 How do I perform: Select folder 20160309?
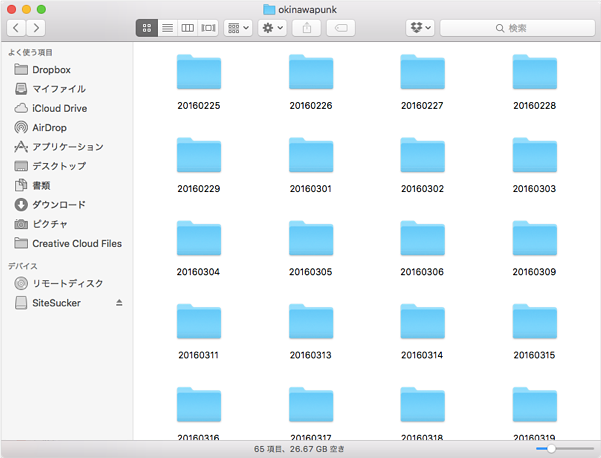coord(534,249)
